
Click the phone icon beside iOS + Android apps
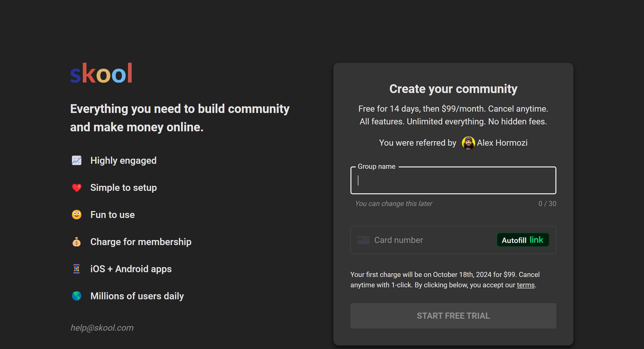77,269
